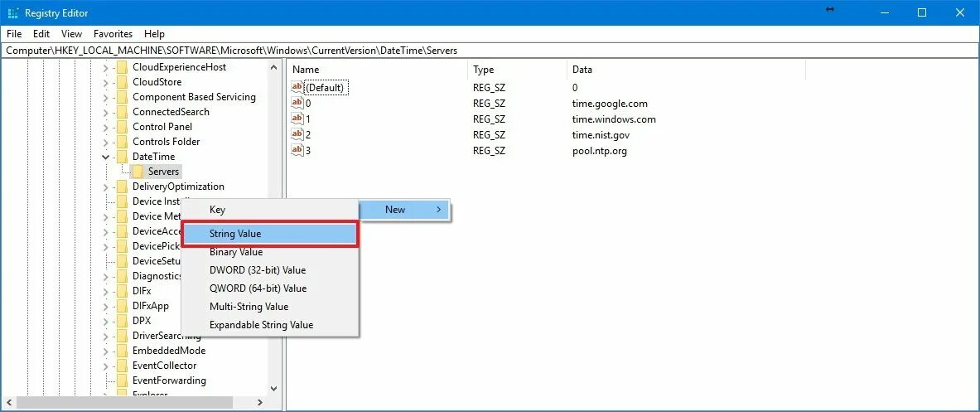Click the CloudExperienceHost folder icon

tap(122, 67)
